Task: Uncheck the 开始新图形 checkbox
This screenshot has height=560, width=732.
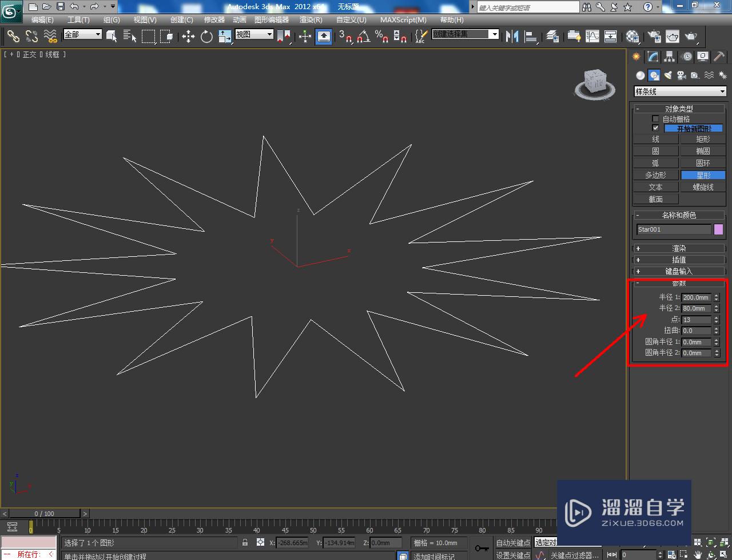Action: [x=656, y=128]
